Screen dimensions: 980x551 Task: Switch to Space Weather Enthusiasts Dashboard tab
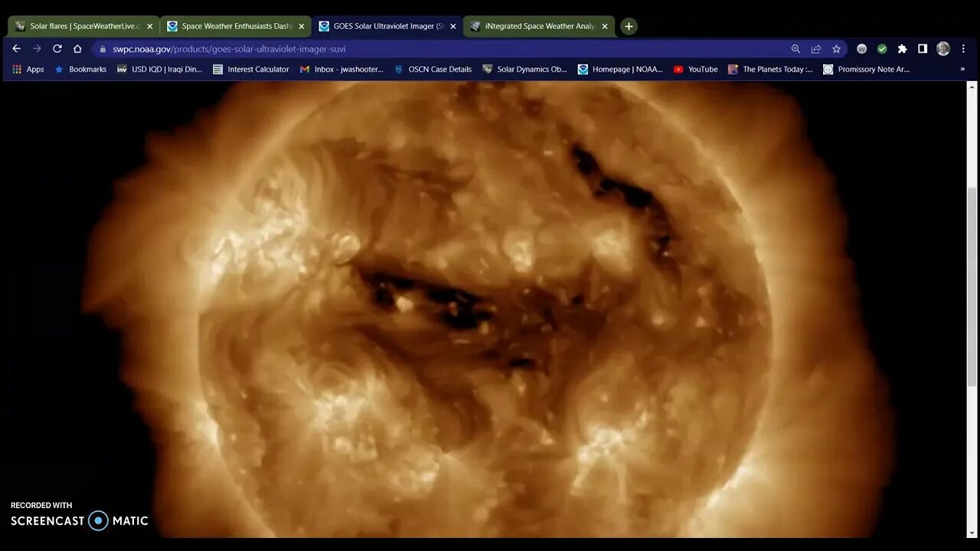pos(236,26)
